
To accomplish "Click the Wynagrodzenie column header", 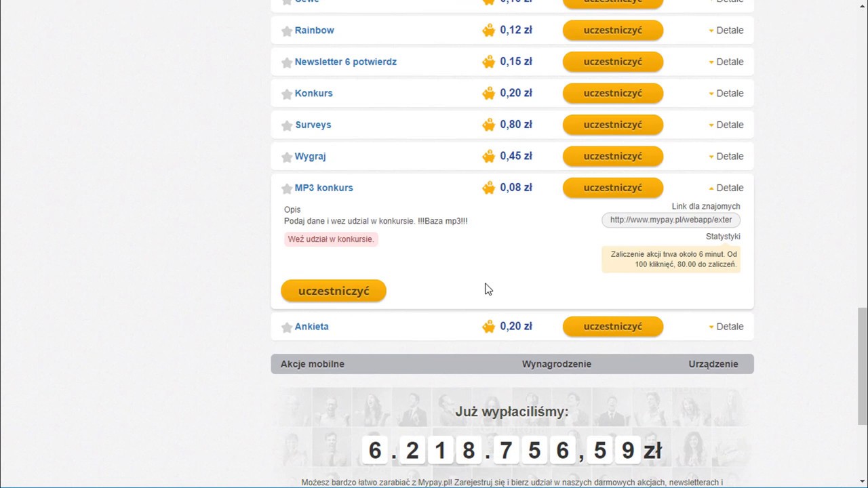I will pos(557,364).
